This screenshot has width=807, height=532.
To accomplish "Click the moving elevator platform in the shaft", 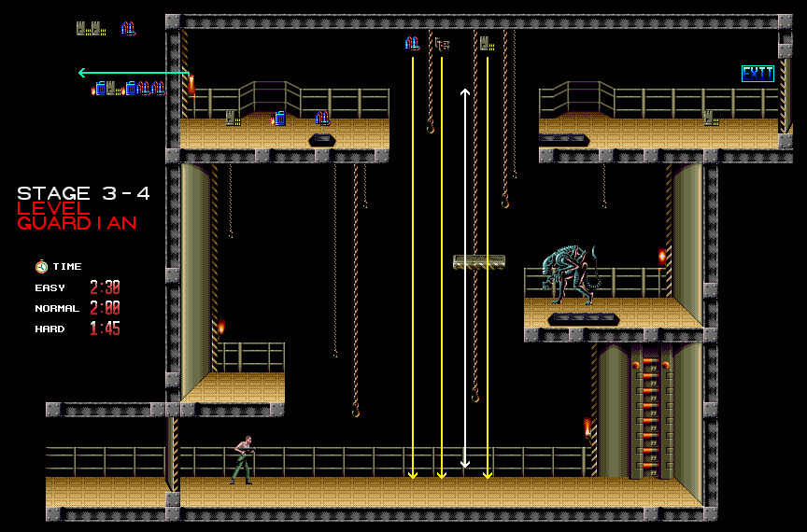I will click(x=478, y=261).
